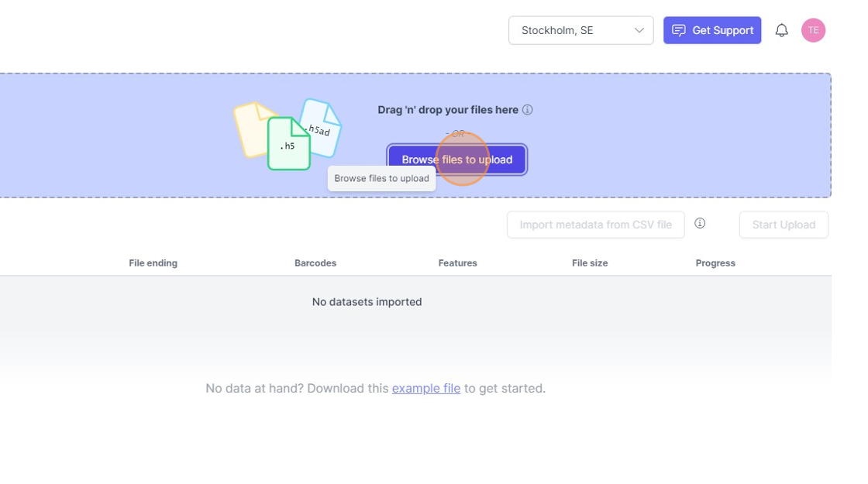Screen dimensions: 868x484
Task: Click the Barcodes column header
Action: point(315,263)
